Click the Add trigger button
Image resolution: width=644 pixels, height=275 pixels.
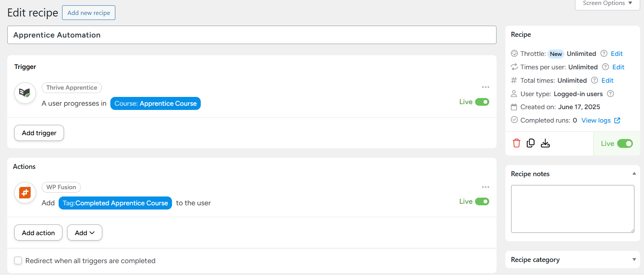tap(39, 133)
